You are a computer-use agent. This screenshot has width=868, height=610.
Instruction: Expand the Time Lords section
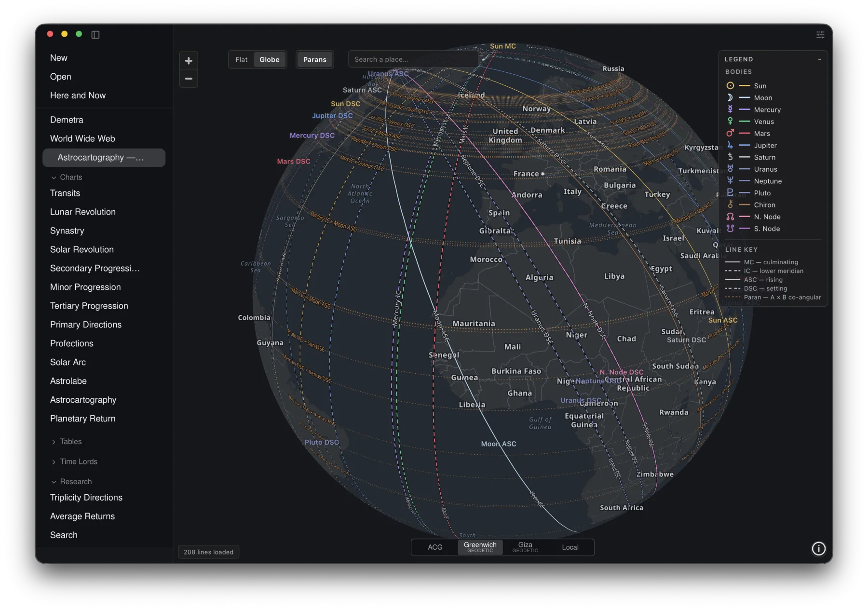coord(74,462)
